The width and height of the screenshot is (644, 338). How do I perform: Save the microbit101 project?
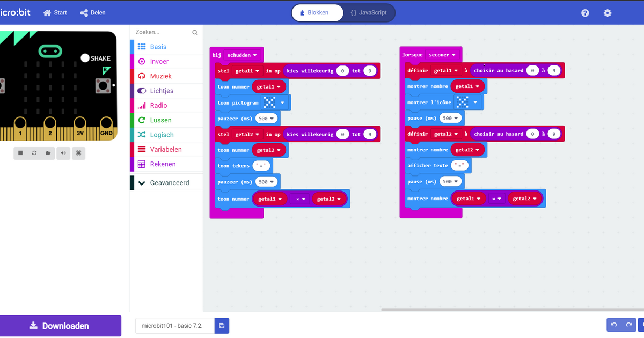coord(222,326)
